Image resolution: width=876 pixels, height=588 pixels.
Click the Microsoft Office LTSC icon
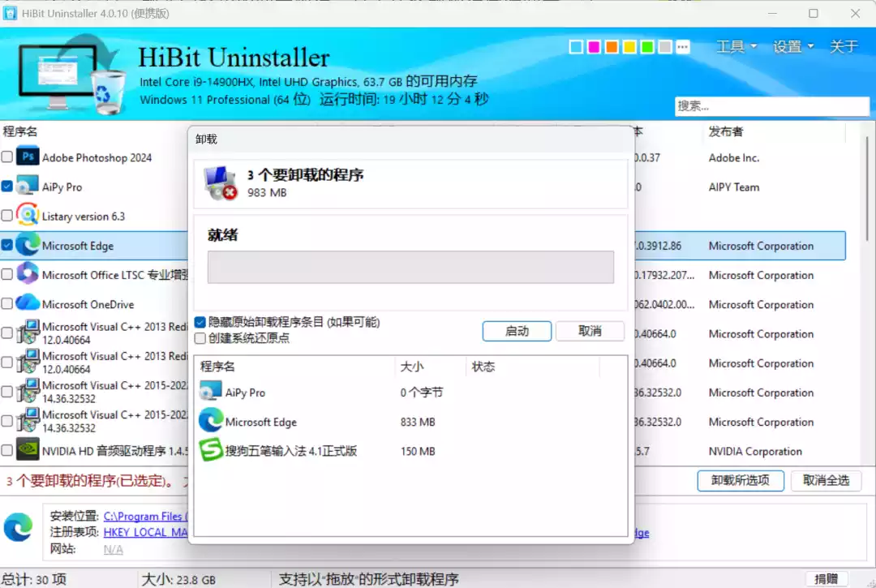click(x=28, y=274)
